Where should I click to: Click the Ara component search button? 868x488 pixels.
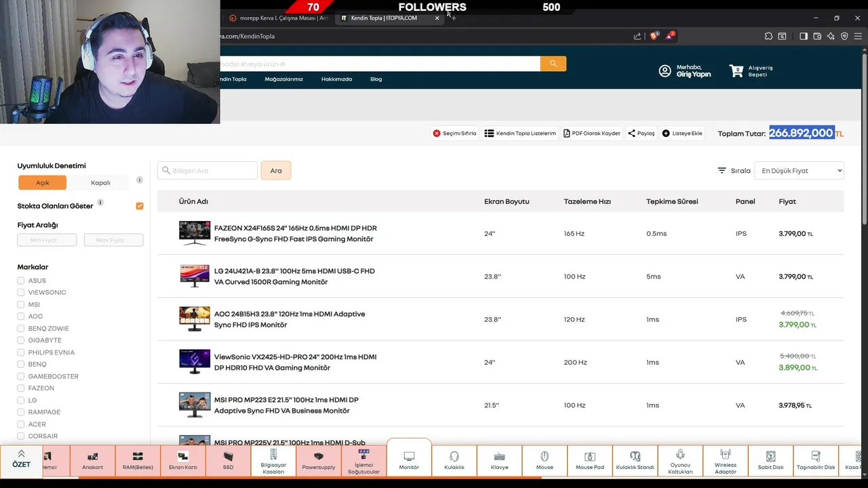pos(276,171)
